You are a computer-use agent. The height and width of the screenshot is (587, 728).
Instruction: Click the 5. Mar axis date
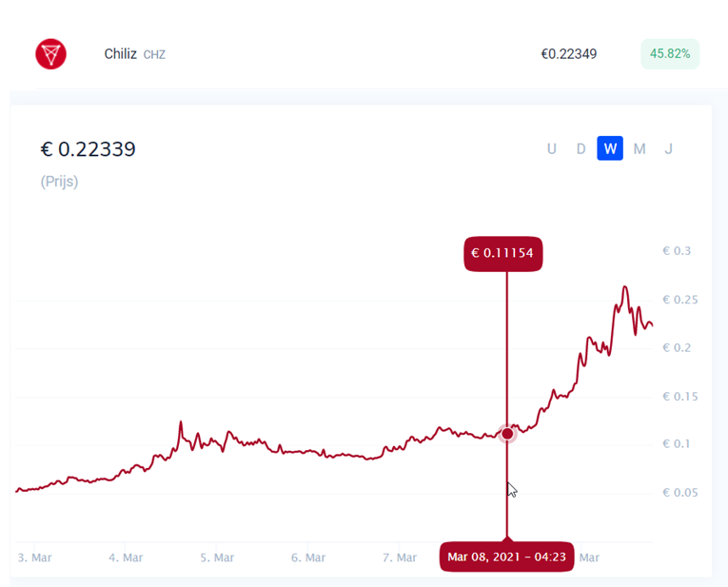pyautogui.click(x=217, y=558)
